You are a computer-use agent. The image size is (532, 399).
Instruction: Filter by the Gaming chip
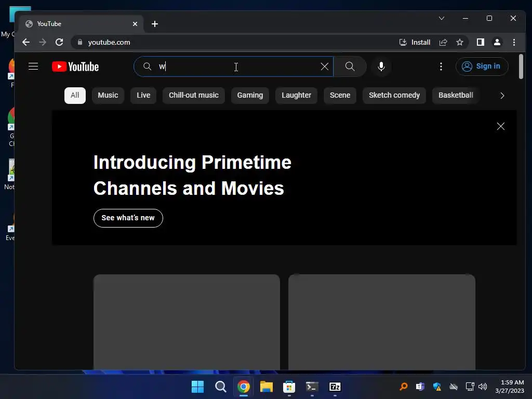[250, 96]
